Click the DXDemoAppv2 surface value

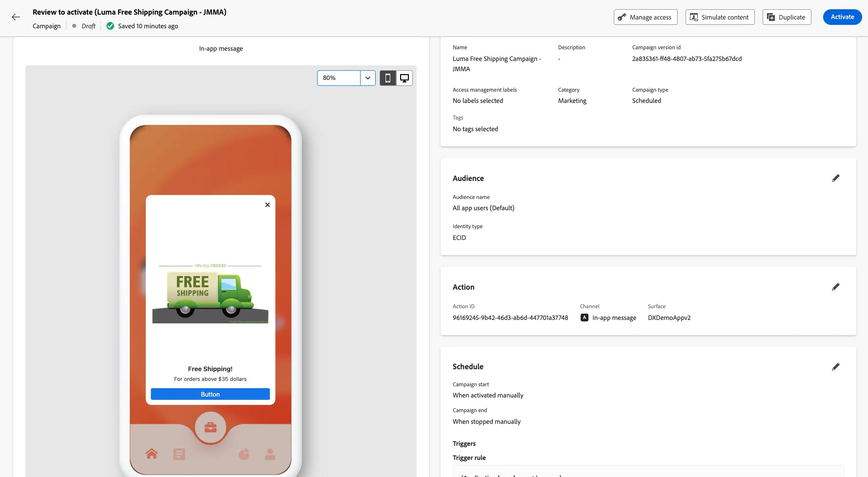pyautogui.click(x=669, y=318)
